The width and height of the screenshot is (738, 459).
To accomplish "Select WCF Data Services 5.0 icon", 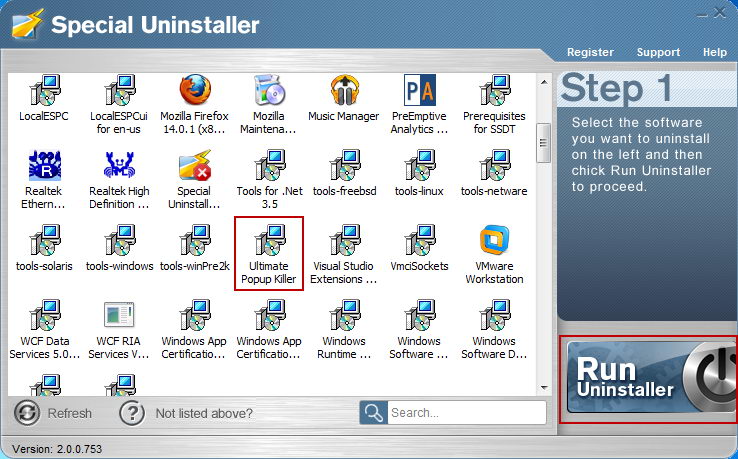I will click(44, 315).
